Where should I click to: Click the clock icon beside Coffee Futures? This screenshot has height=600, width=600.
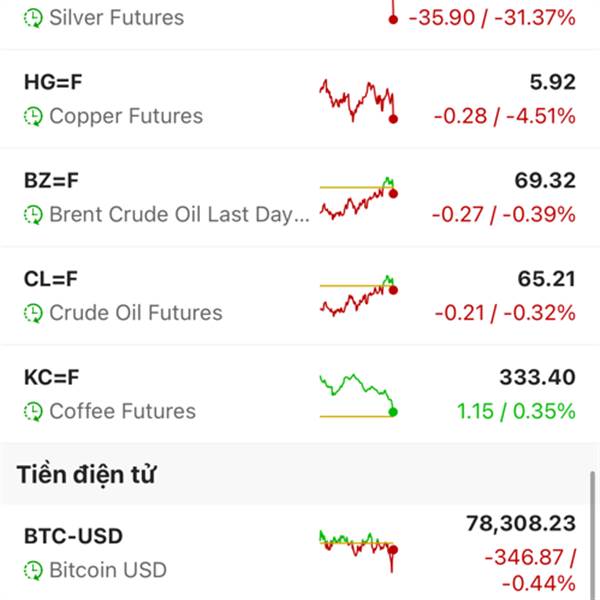pos(34,411)
